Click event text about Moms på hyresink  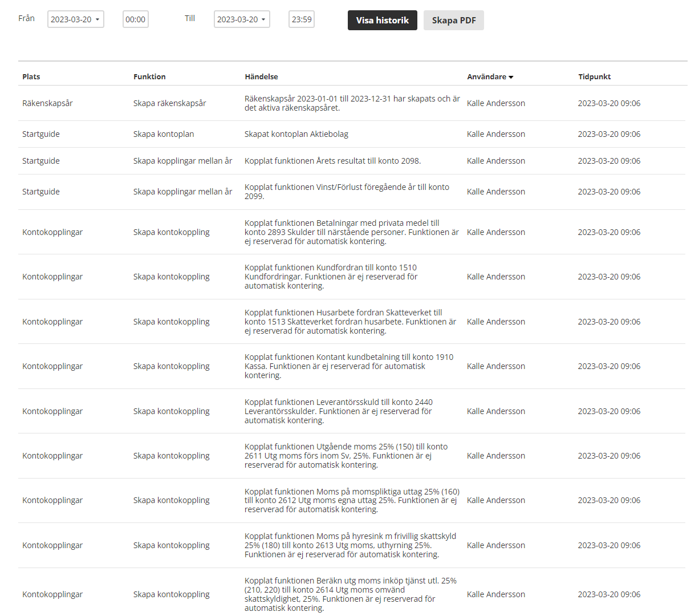[x=351, y=545]
